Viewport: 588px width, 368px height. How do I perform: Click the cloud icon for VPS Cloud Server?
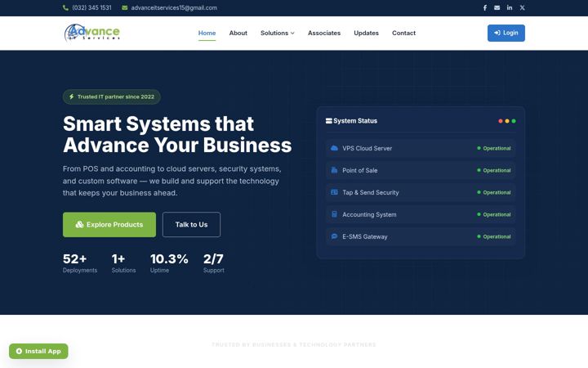point(334,148)
